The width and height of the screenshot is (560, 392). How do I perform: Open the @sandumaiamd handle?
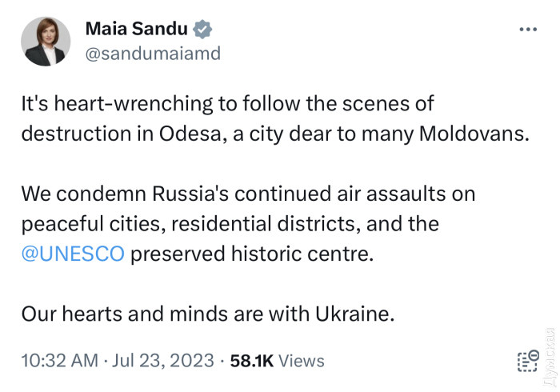pos(152,54)
